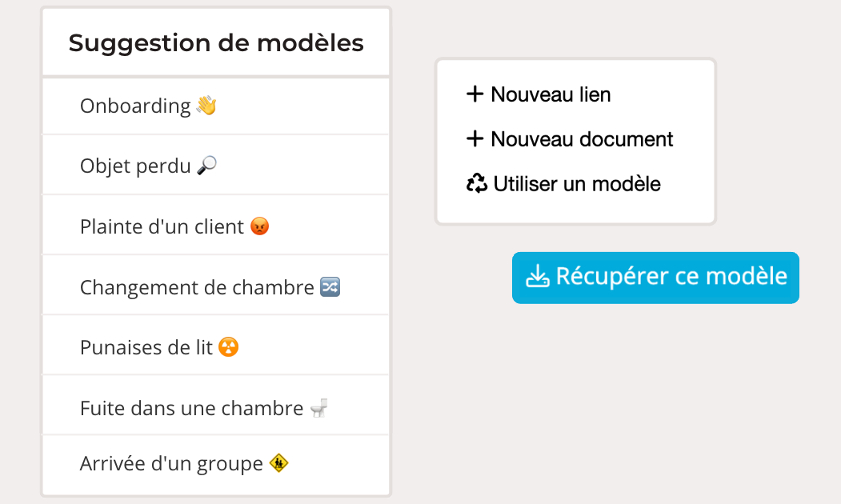Viewport: 841px width, 504px height.
Task: Click the magnifying glass icon beside Objet perdu
Action: [206, 166]
